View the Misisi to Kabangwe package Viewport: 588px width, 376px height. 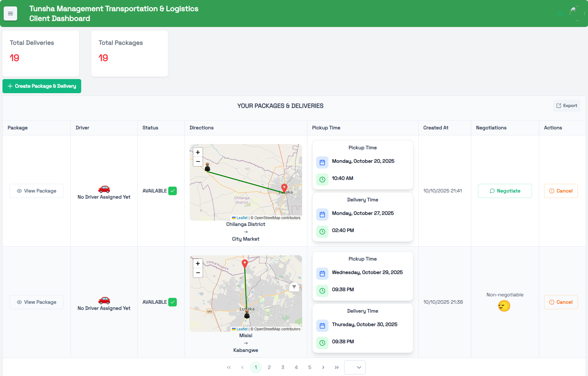36,302
